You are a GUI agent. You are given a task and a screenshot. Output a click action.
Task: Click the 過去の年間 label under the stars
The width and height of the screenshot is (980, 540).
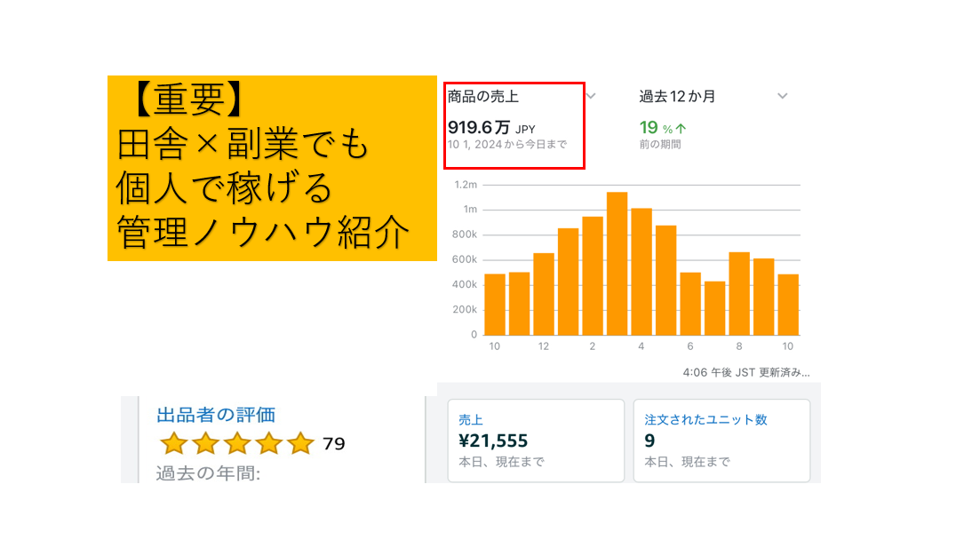point(208,473)
